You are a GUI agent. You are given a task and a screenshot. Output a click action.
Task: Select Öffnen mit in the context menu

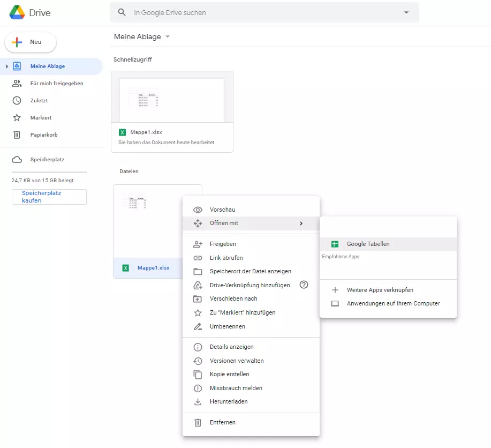[x=251, y=223]
